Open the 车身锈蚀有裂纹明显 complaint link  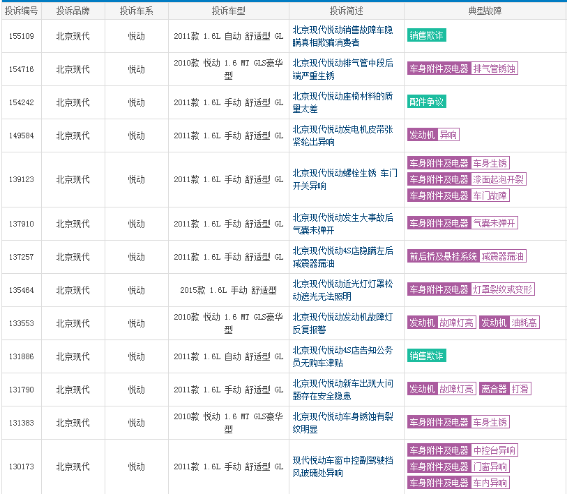[343, 423]
